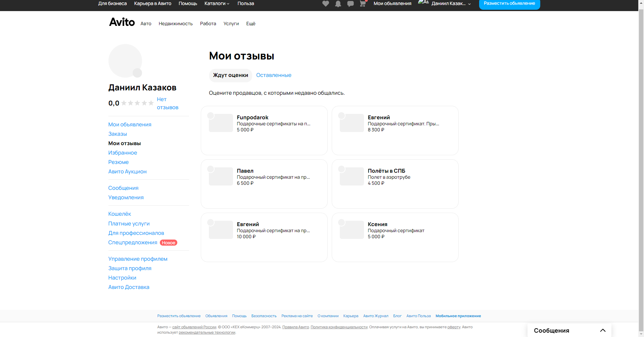
Task: Expand the Сообщения chat panel chevron
Action: click(603, 330)
